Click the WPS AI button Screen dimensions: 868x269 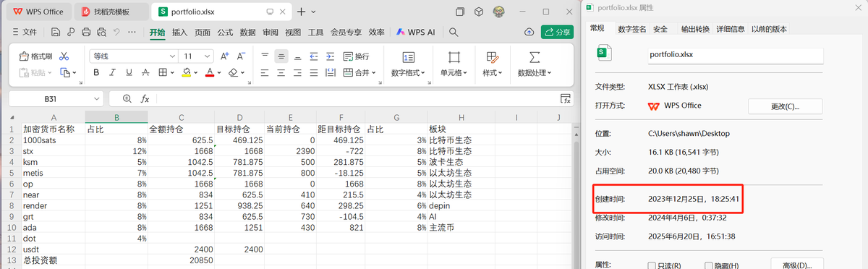click(x=415, y=32)
